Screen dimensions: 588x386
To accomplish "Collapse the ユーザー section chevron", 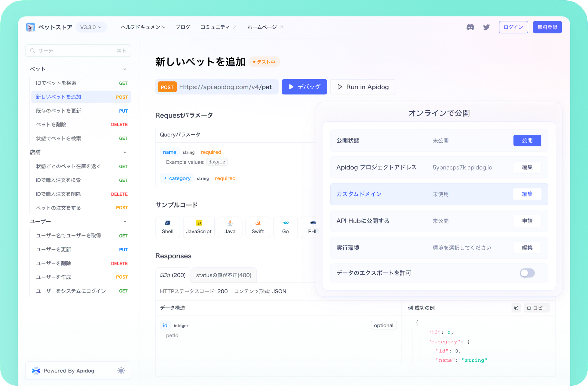I will coord(125,222).
